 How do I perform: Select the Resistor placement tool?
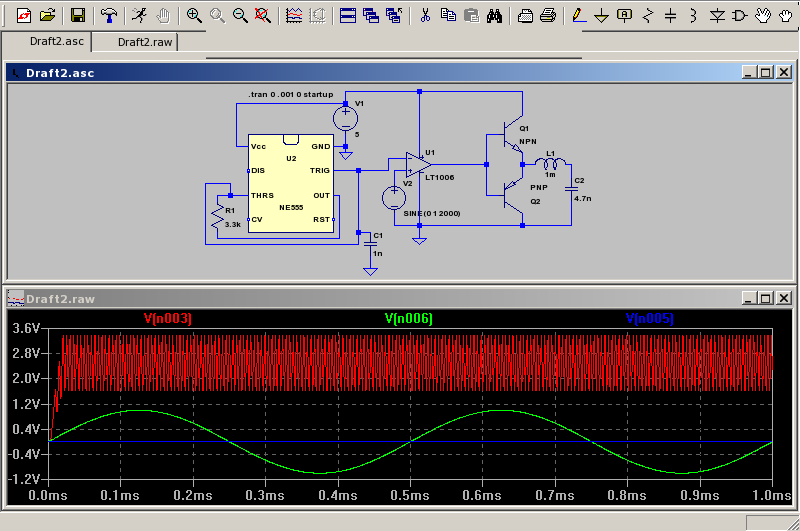pyautogui.click(x=648, y=15)
